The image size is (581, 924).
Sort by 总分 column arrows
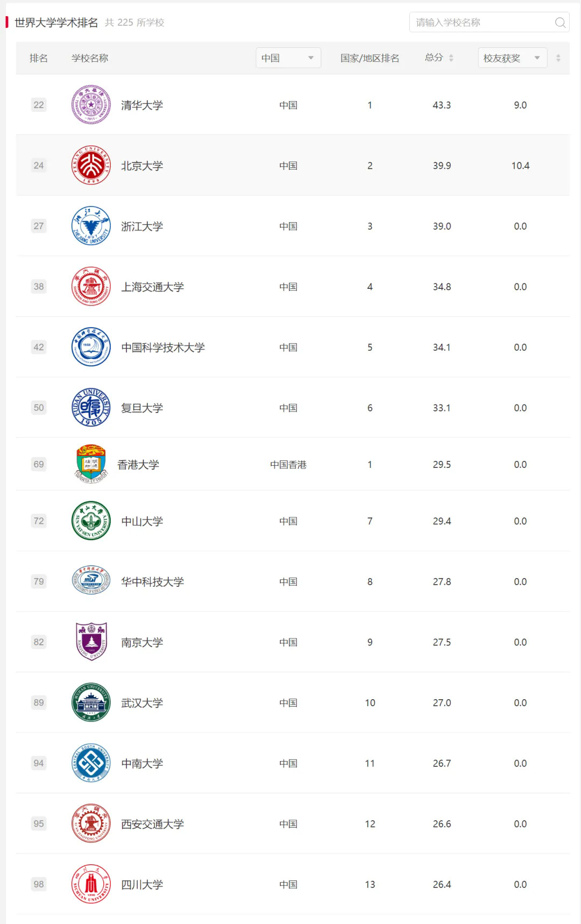click(451, 58)
